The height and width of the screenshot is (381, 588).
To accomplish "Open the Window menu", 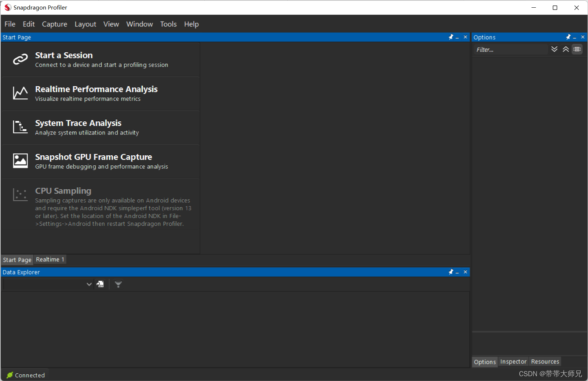I will click(140, 24).
